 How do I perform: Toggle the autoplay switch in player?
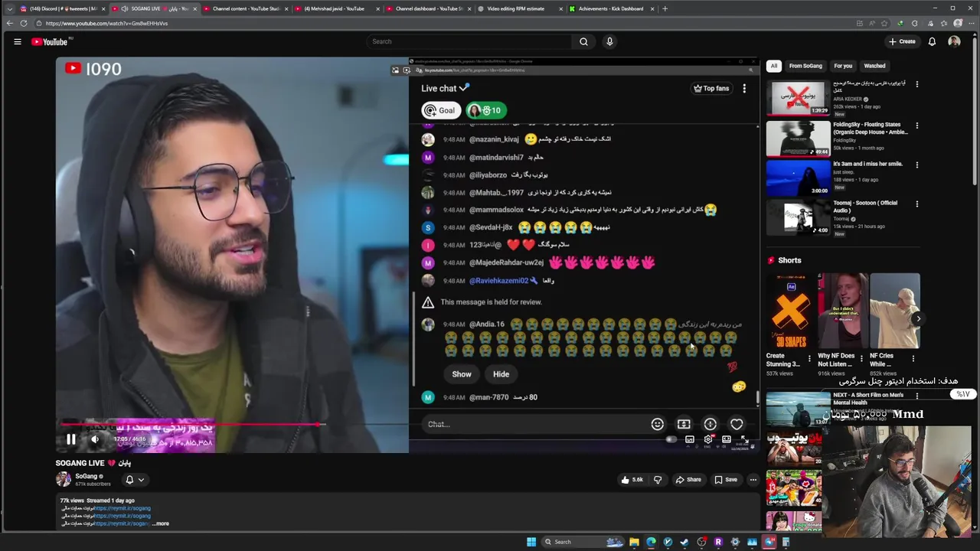tap(671, 439)
